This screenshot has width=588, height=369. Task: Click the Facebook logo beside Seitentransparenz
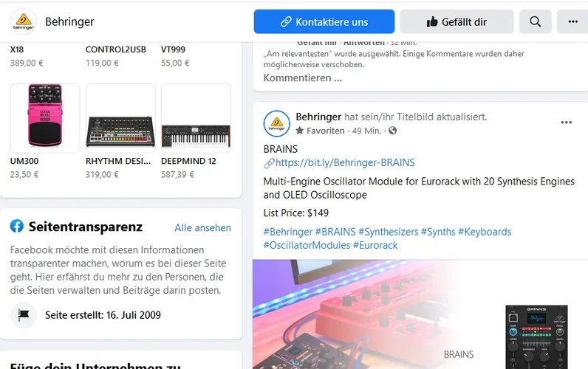17,227
